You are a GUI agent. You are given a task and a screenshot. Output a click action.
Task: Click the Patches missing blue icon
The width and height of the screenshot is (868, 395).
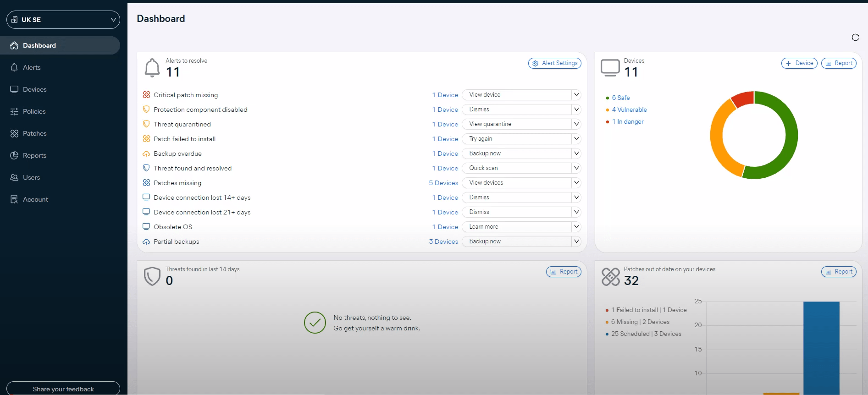coord(146,183)
